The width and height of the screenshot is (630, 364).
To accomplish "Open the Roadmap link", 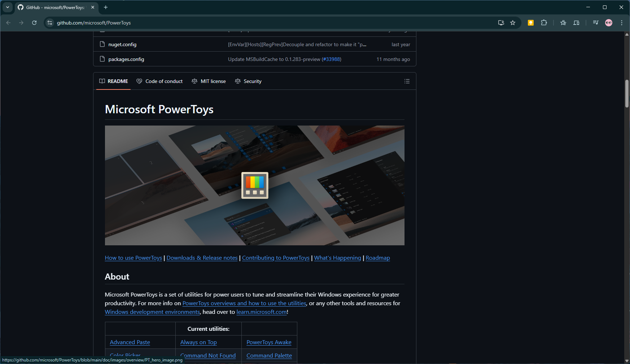I will tap(378, 258).
